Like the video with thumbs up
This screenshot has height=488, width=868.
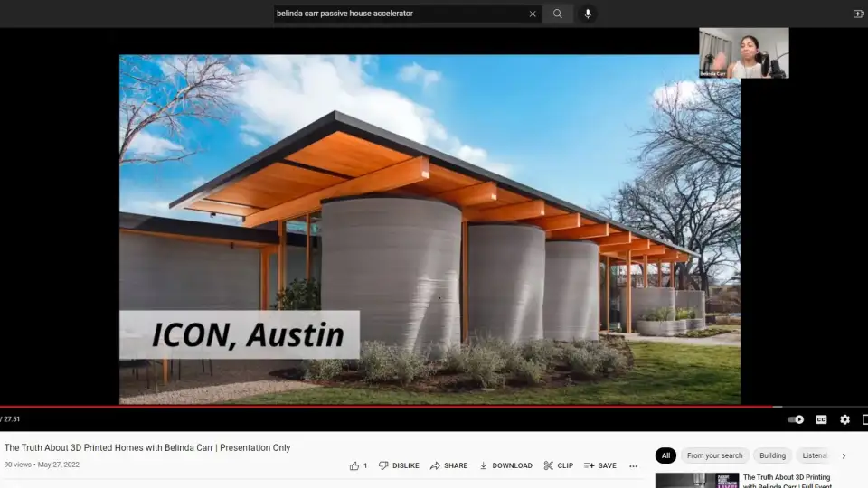354,465
